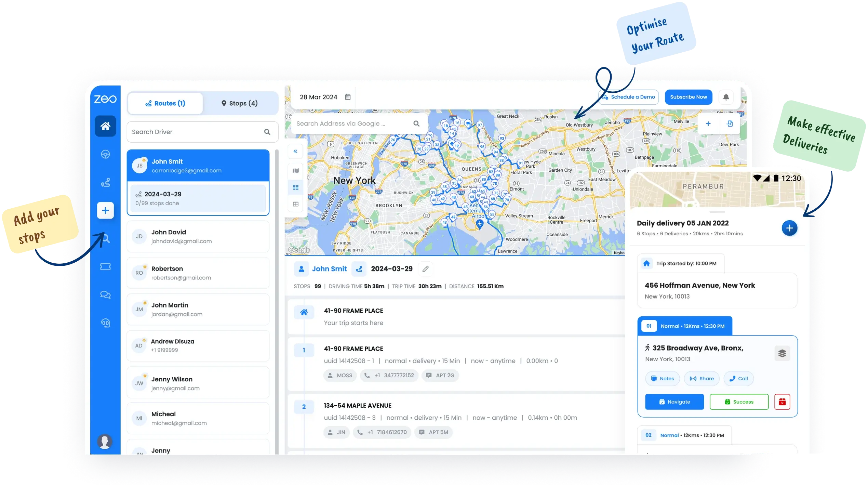This screenshot has width=868, height=485.
Task: Click the plus icon in blue sidebar
Action: coord(105,210)
